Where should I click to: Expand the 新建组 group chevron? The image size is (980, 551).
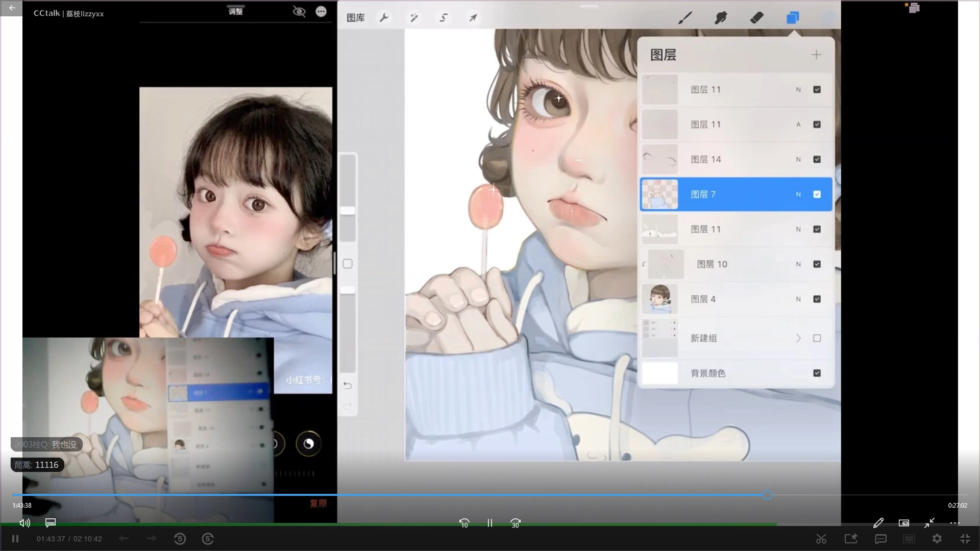tap(798, 338)
